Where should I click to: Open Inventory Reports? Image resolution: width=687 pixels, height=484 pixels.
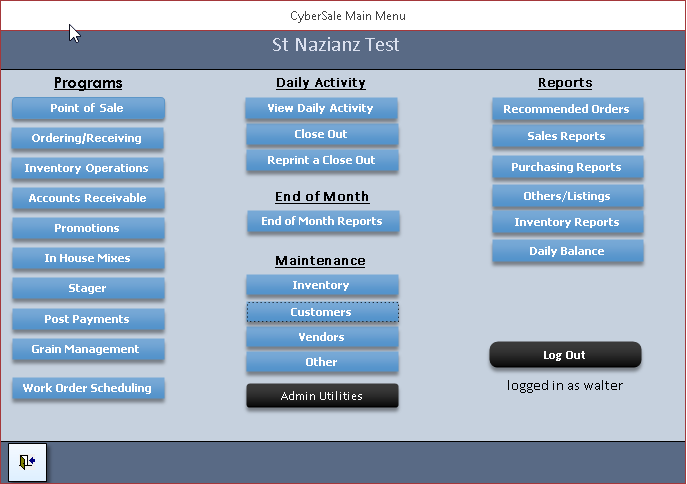(x=567, y=222)
